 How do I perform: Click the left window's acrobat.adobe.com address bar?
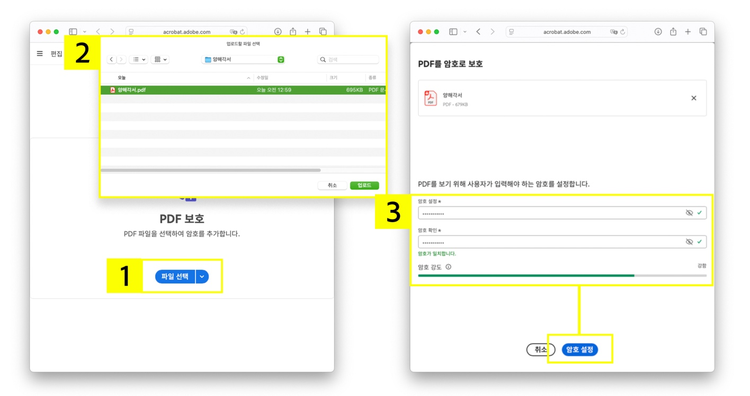tap(187, 32)
